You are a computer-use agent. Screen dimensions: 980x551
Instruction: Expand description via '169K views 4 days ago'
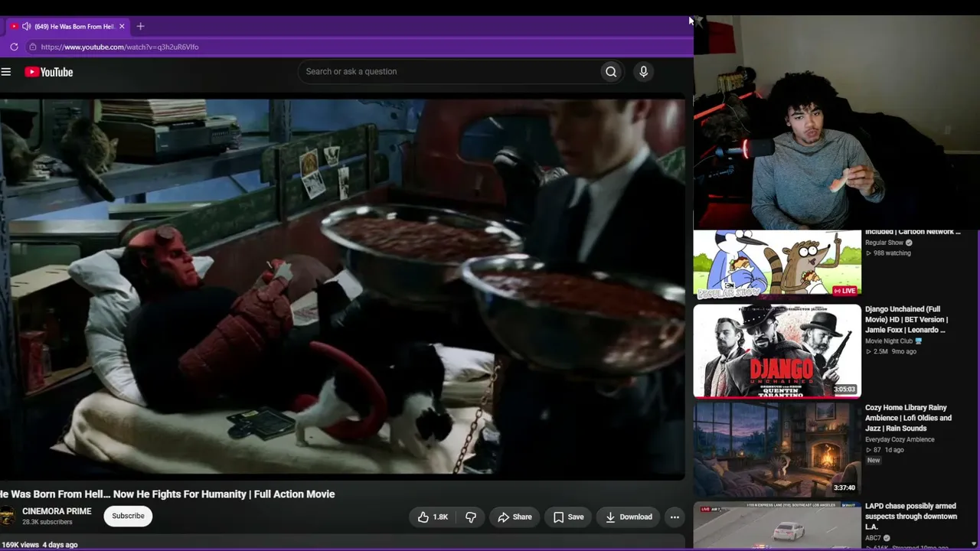pyautogui.click(x=40, y=545)
